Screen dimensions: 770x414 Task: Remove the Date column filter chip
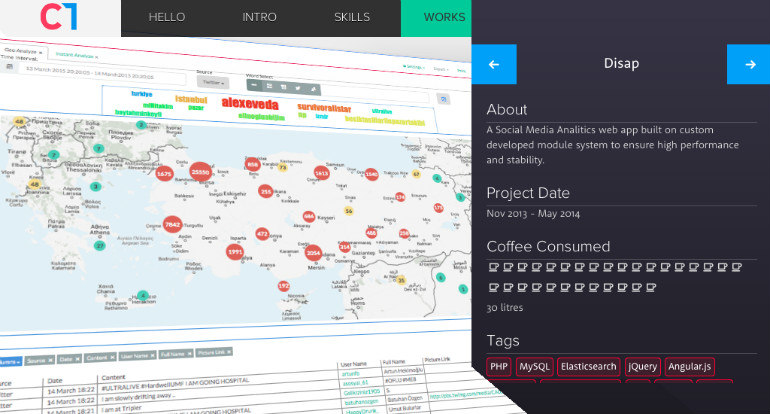tap(77, 359)
